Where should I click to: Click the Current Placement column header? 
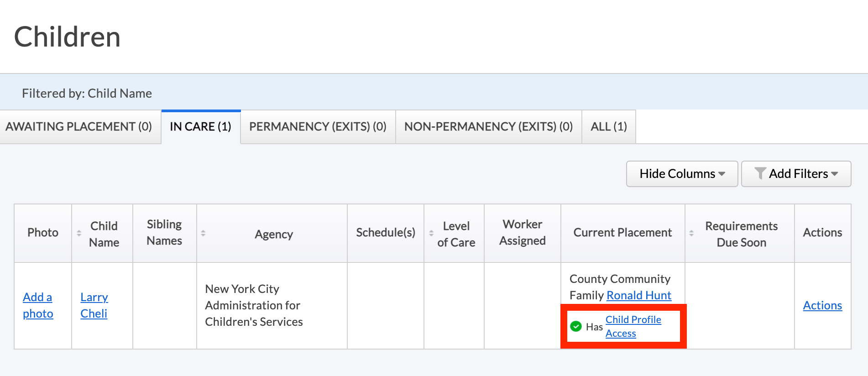click(622, 233)
